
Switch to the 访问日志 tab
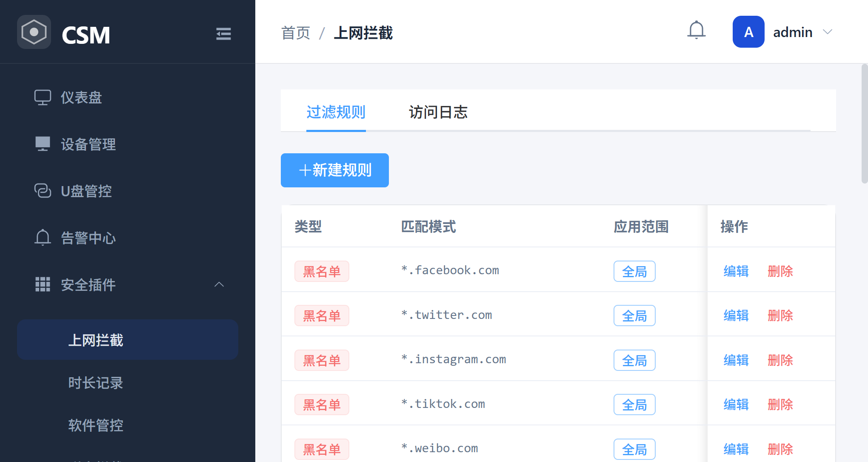click(x=438, y=112)
